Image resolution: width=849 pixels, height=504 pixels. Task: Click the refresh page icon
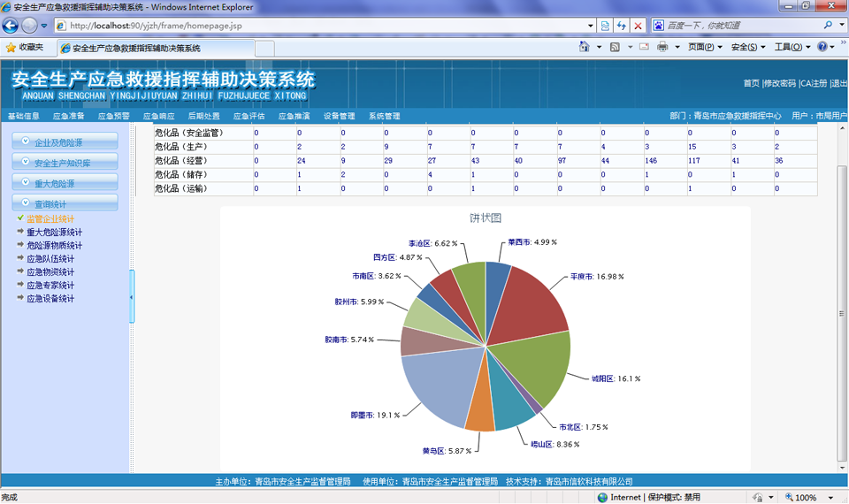coord(621,26)
